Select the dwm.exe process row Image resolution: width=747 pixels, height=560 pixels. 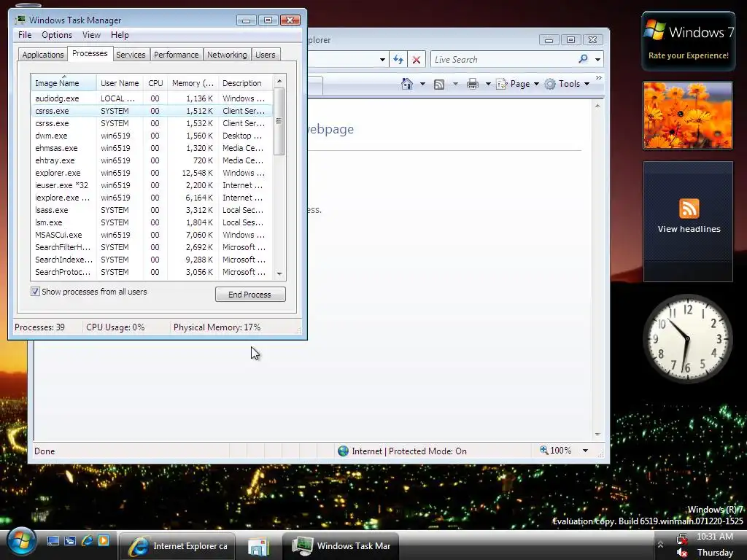pos(152,136)
